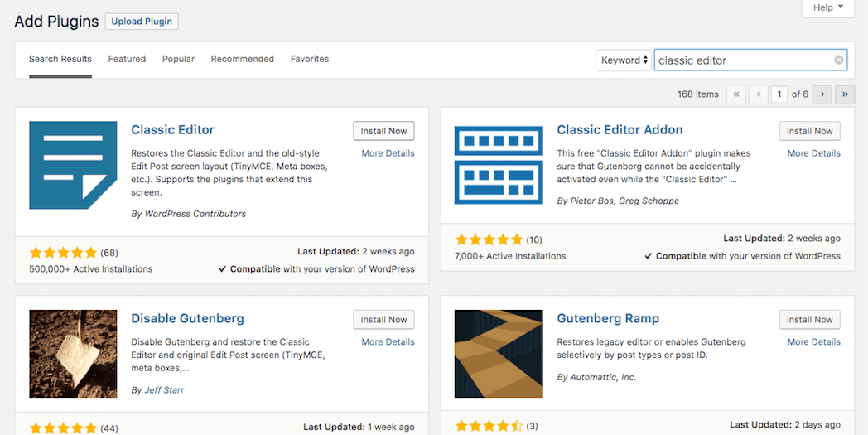Go to the next results page arrow
868x435 pixels.
[x=822, y=94]
